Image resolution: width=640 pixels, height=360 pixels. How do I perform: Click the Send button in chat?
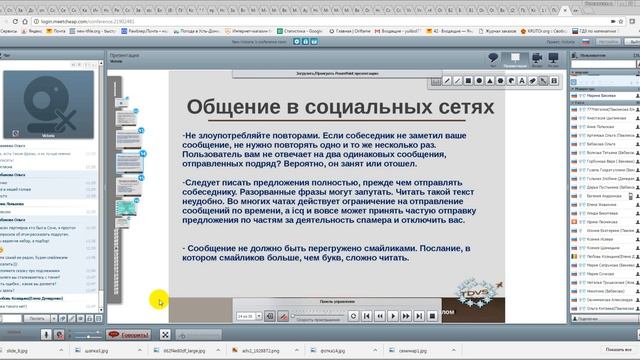pyautogui.click(x=37, y=318)
